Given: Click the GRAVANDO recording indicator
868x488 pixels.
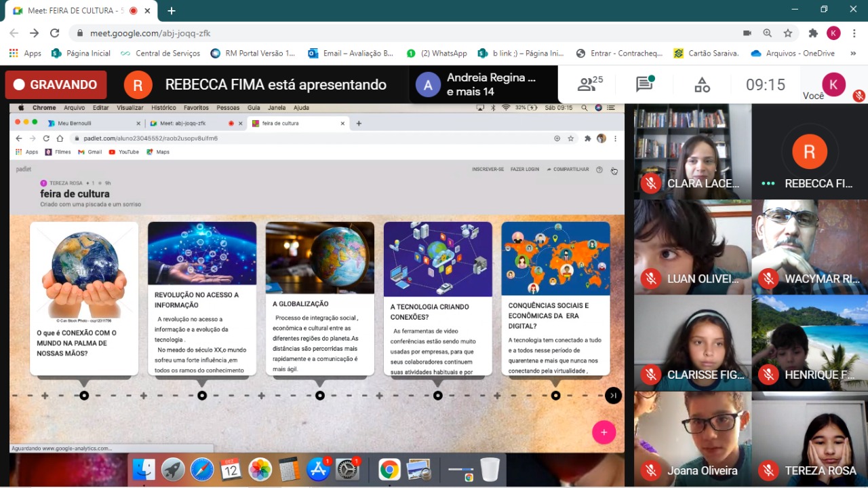Looking at the screenshot, I should 56,85.
